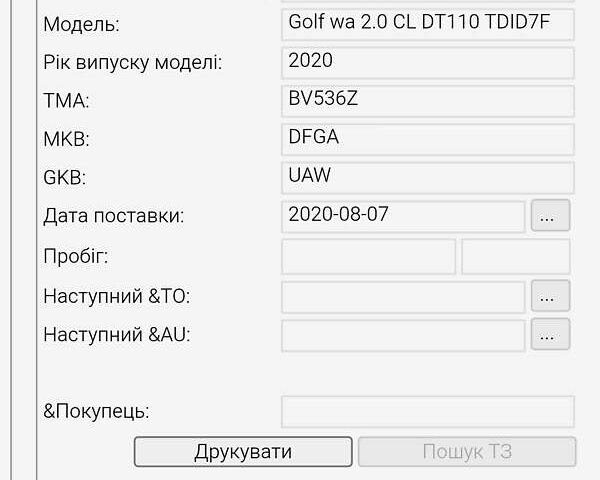Click the GKB field showing UAW

(428, 177)
